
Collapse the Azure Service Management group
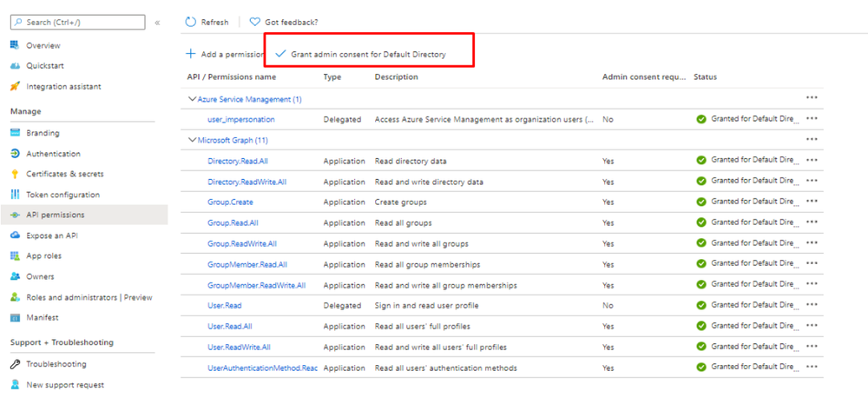coord(193,99)
